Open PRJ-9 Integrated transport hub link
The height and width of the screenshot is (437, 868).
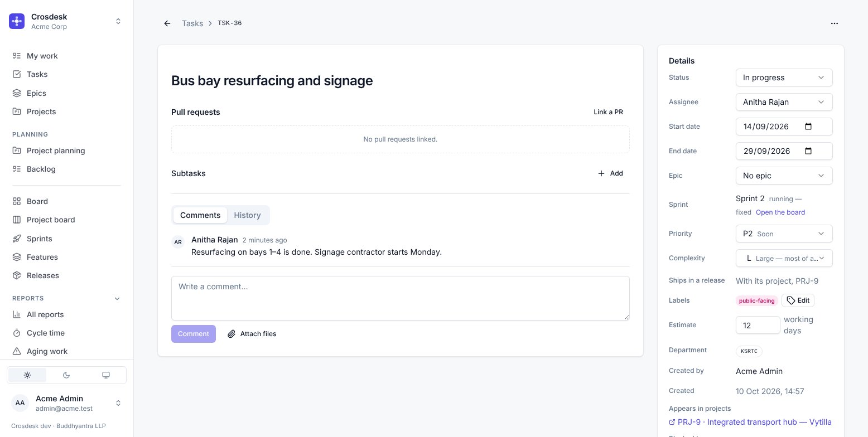tap(750, 422)
